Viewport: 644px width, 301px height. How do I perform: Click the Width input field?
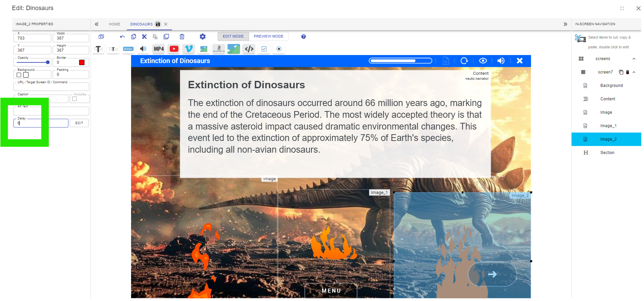coord(71,38)
